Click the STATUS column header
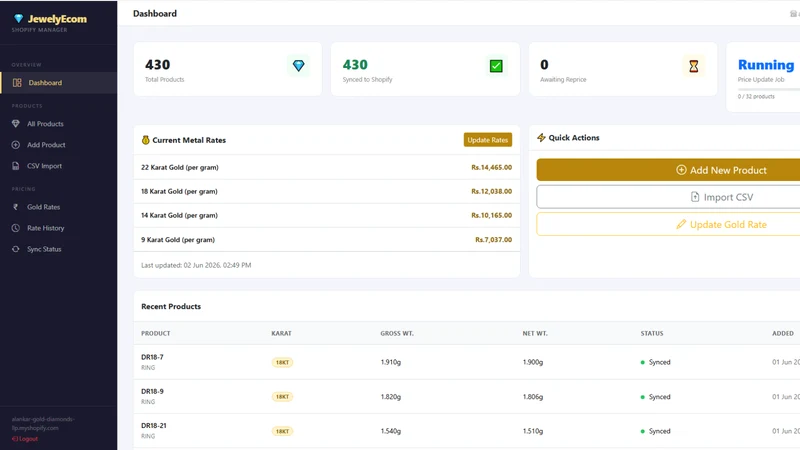 pos(652,333)
